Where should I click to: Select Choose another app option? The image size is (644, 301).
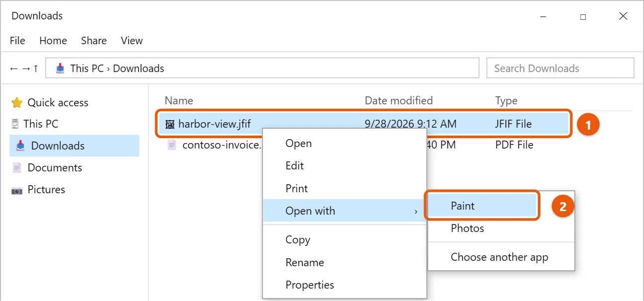[x=501, y=257]
